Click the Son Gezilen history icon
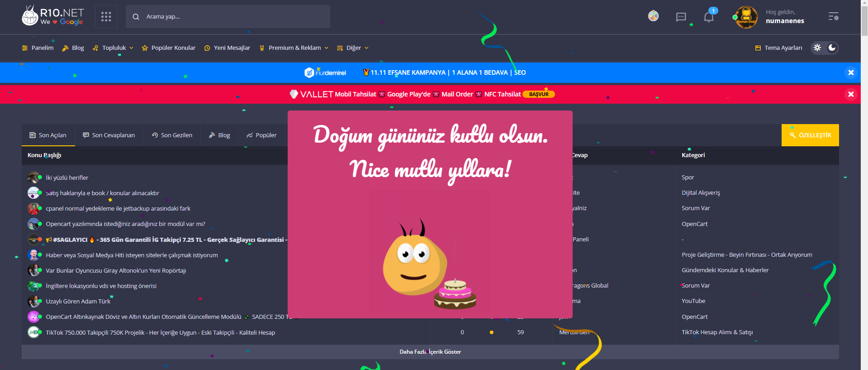The image size is (868, 370). tap(155, 135)
